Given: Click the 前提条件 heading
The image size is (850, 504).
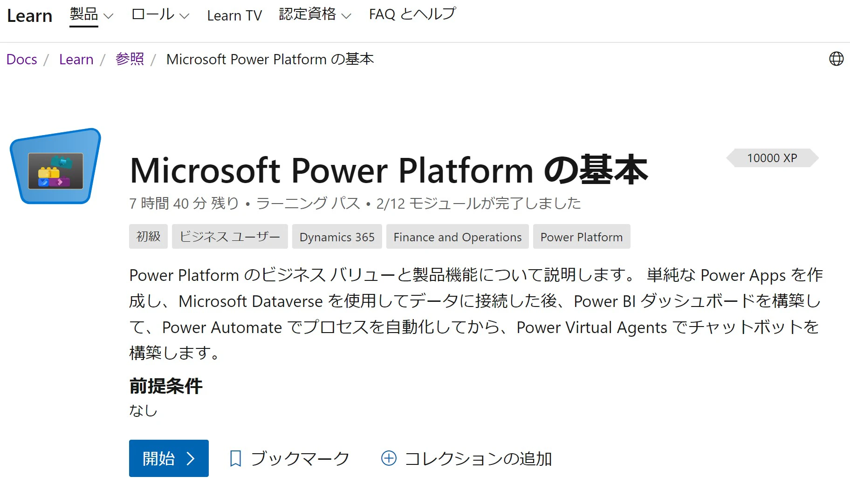Looking at the screenshot, I should point(166,386).
